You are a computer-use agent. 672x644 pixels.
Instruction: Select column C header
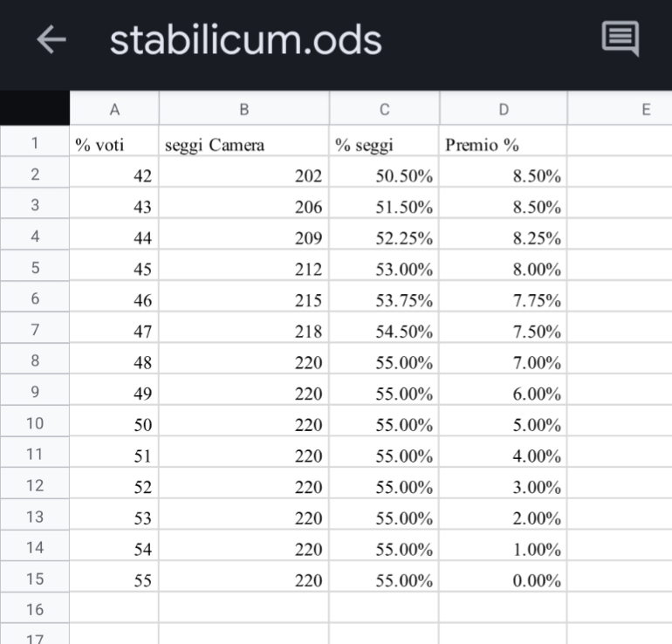click(x=384, y=109)
